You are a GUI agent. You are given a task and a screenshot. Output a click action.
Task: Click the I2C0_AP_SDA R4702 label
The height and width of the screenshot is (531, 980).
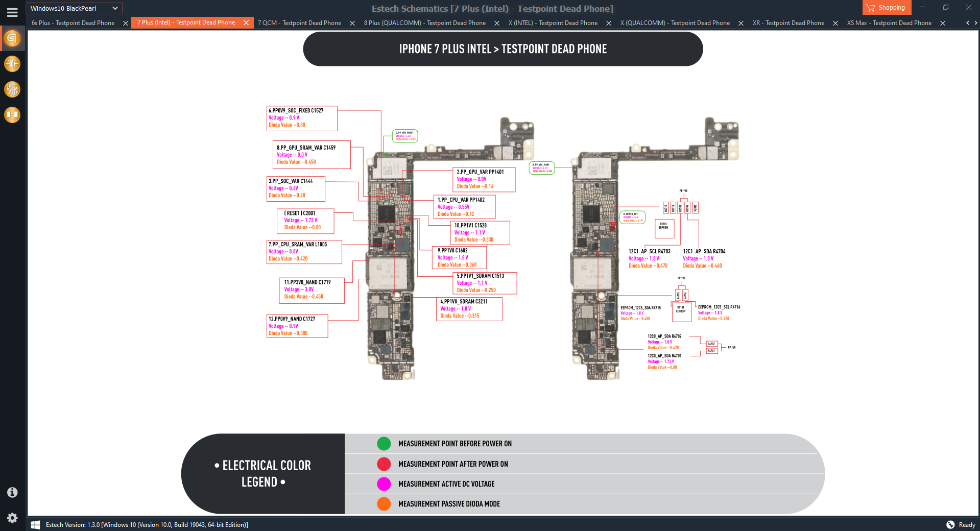[x=664, y=336]
